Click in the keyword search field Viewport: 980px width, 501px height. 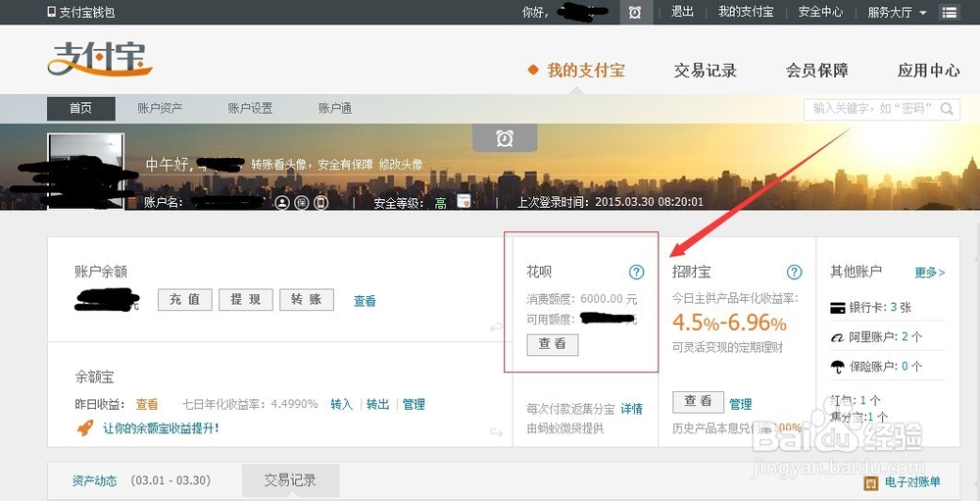pyautogui.click(x=872, y=109)
